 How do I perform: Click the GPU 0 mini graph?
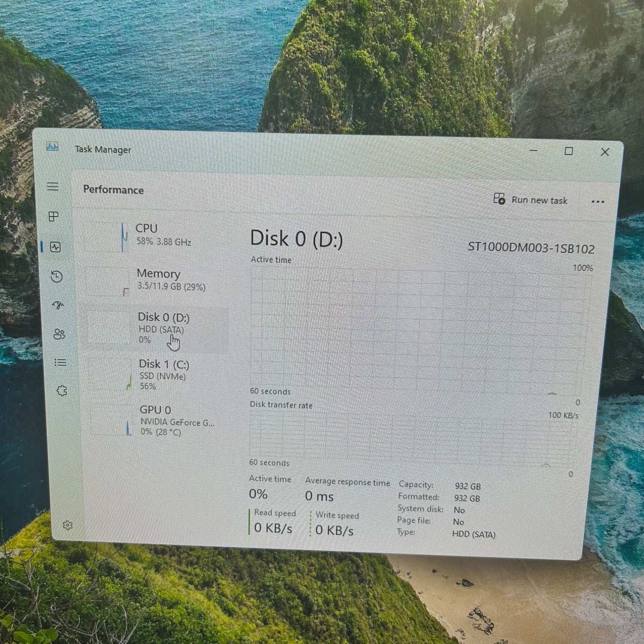[x=112, y=421]
